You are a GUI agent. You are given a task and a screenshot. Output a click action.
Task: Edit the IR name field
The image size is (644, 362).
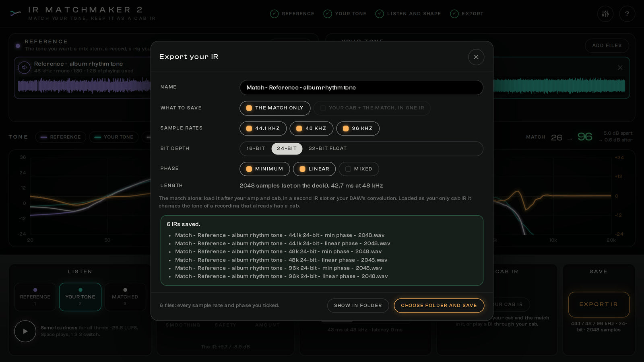click(x=361, y=88)
